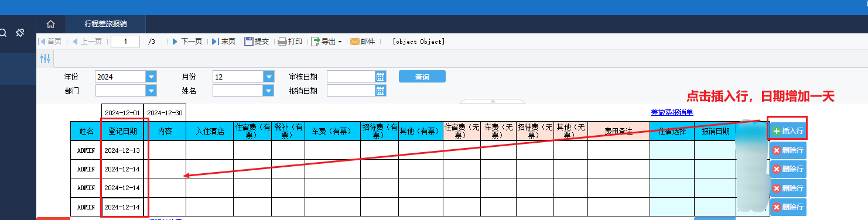Click the 年份 field showing 2024
The width and height of the screenshot is (868, 220).
point(120,77)
